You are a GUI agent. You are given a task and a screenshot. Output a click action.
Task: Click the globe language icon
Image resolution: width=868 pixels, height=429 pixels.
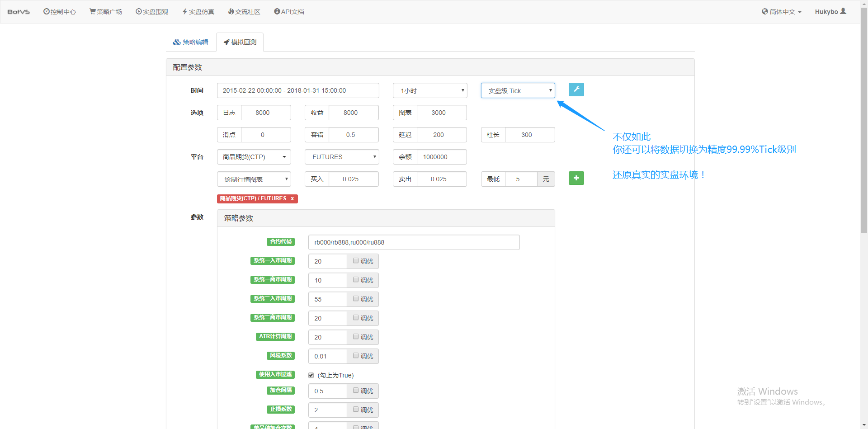click(765, 11)
